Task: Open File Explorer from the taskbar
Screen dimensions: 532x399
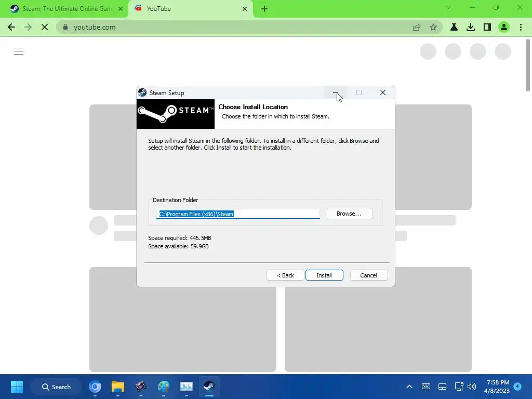Action: coord(118,387)
